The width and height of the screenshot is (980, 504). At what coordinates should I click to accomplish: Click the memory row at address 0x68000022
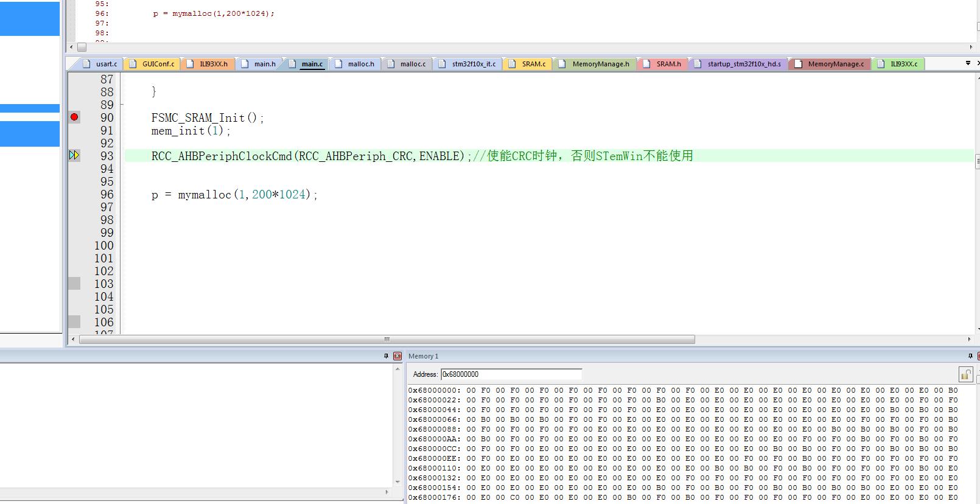pos(683,400)
